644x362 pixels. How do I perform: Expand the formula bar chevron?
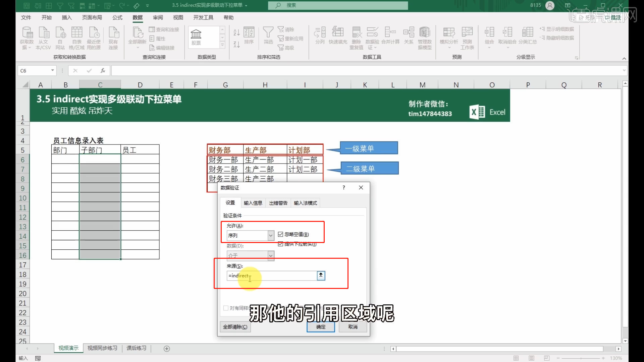pos(624,70)
